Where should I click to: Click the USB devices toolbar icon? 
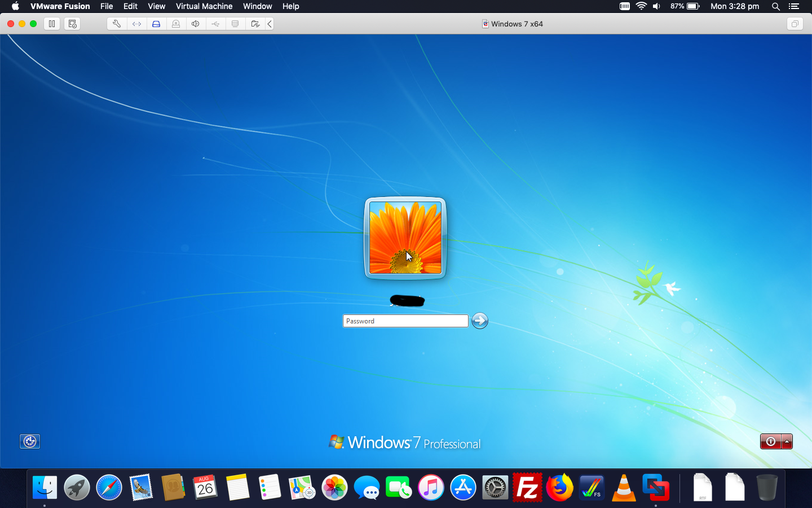point(215,24)
